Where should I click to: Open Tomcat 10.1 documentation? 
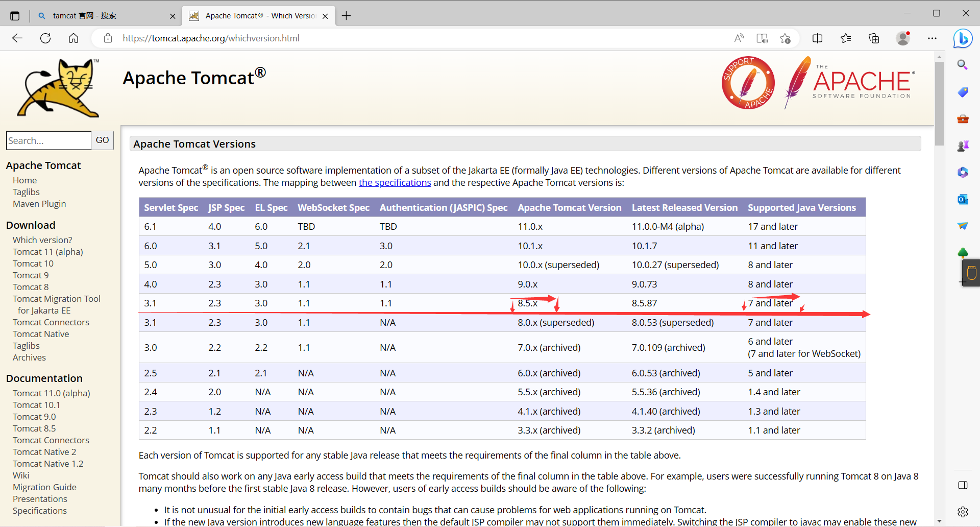pyautogui.click(x=36, y=405)
